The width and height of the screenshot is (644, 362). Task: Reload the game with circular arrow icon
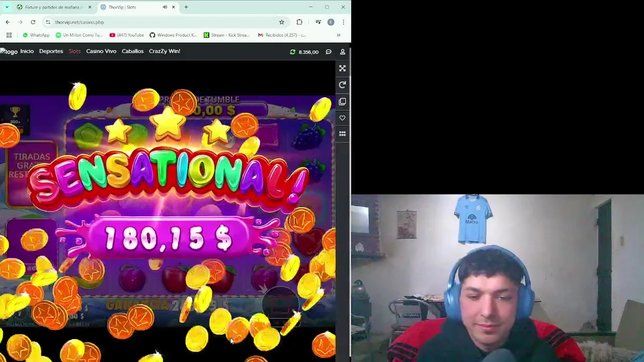click(343, 85)
